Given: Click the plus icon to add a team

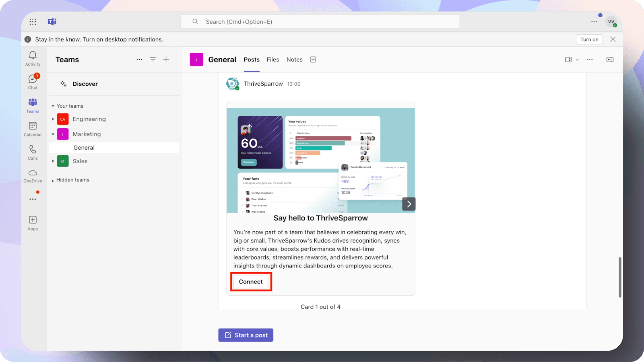Looking at the screenshot, I should point(166,60).
